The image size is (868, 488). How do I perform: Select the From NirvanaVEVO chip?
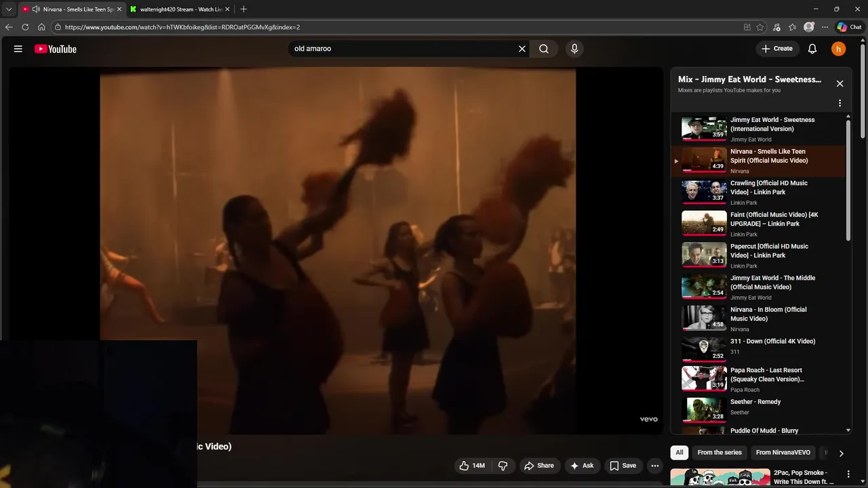(783, 453)
